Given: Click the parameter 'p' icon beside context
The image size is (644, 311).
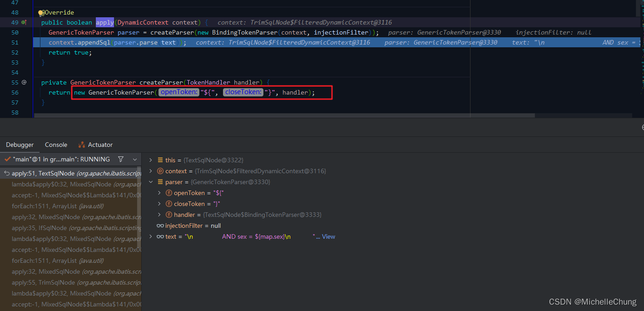Looking at the screenshot, I should [160, 171].
